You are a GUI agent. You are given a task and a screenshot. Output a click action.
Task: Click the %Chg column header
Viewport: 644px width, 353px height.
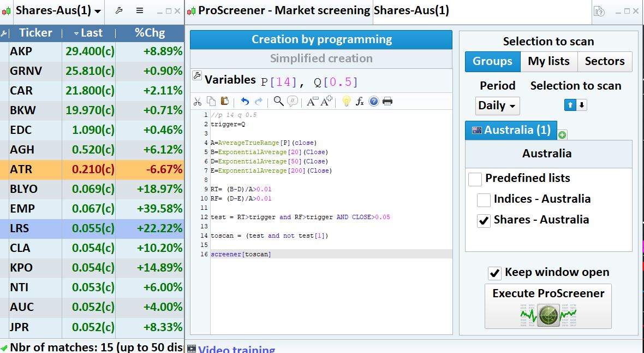(150, 33)
